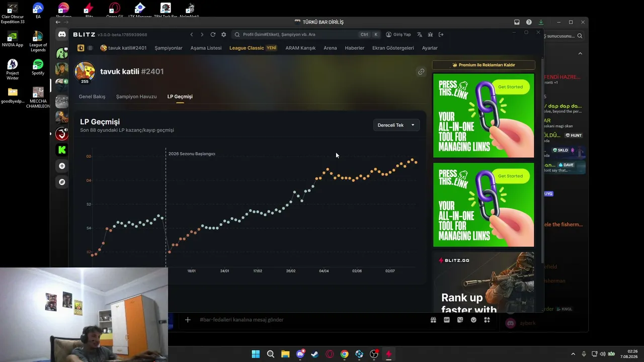The image size is (644, 362).
Task: Open the gift icon in Discord chat bar
Action: (x=433, y=320)
